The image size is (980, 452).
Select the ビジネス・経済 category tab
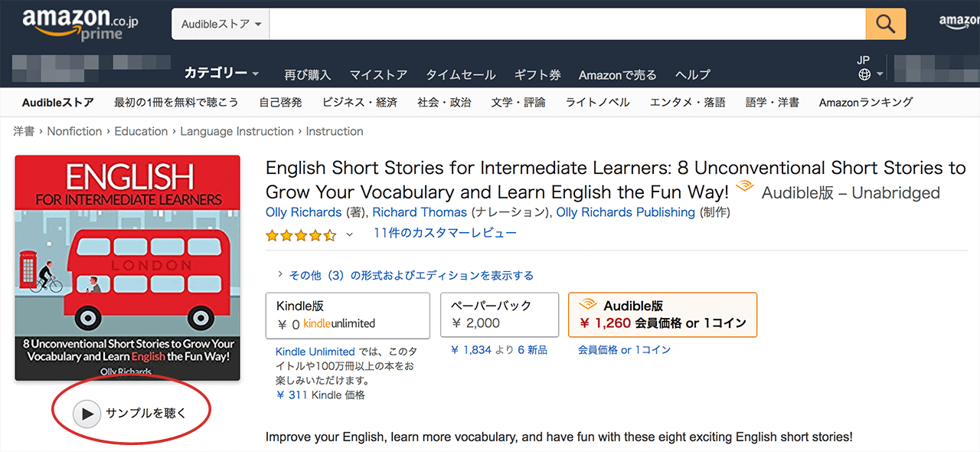360,103
